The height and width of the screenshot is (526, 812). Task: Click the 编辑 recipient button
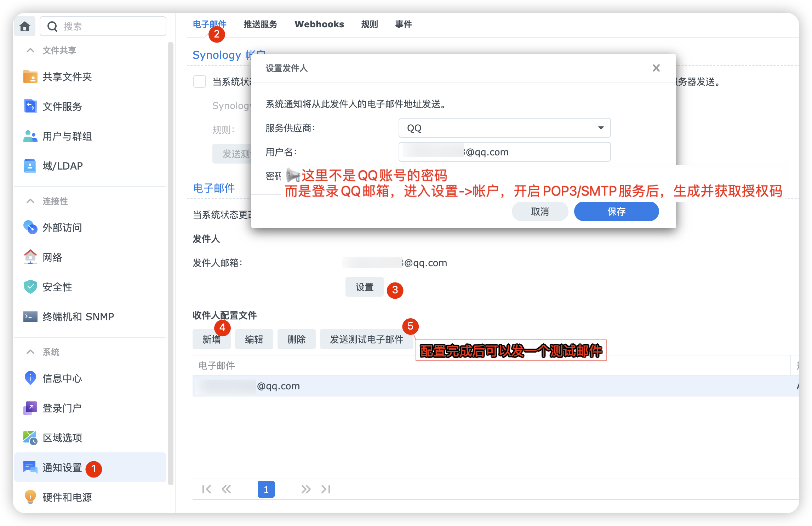point(254,339)
